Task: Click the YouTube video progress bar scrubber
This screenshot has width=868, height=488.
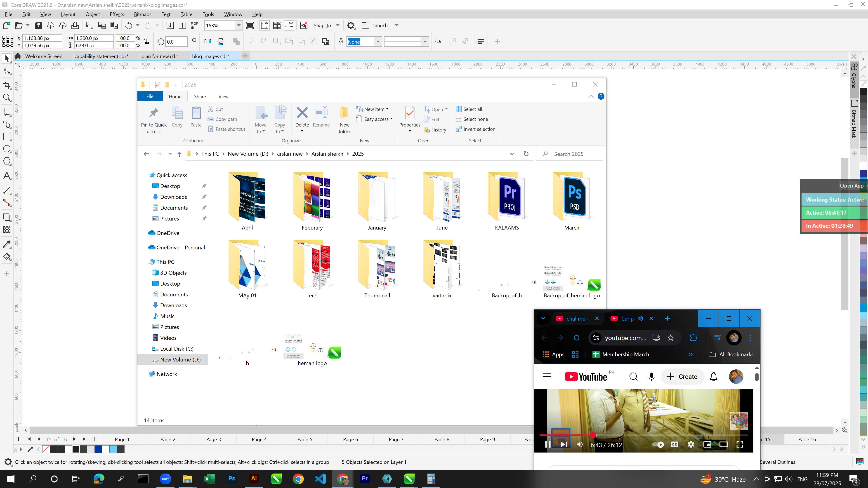Action: [593, 435]
